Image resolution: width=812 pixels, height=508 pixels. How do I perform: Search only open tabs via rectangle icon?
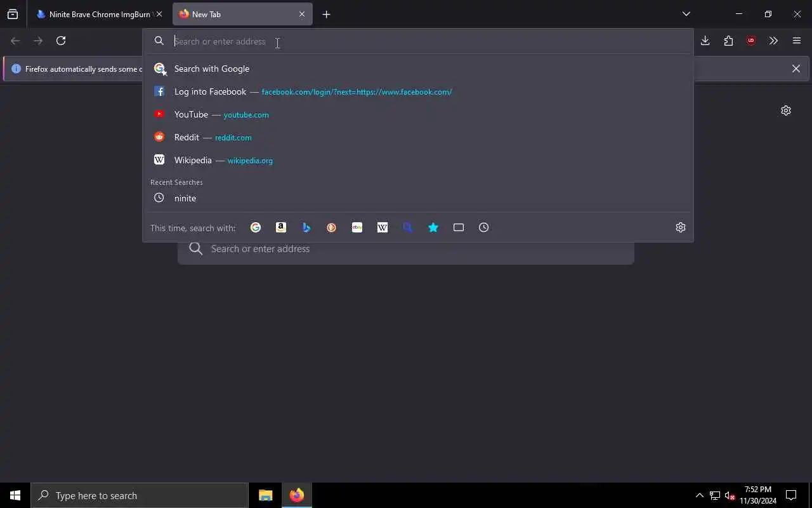coord(459,227)
